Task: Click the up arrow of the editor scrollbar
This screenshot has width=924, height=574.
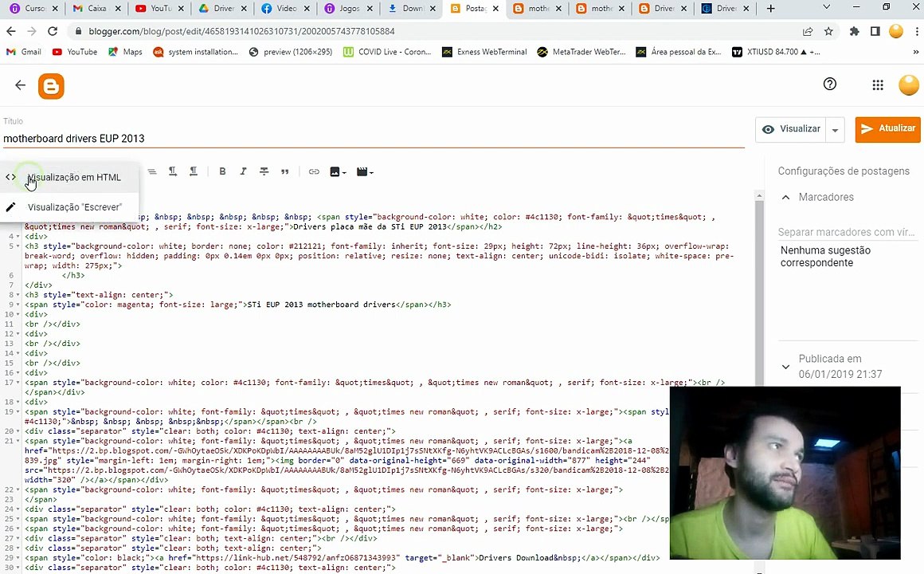Action: (759, 195)
